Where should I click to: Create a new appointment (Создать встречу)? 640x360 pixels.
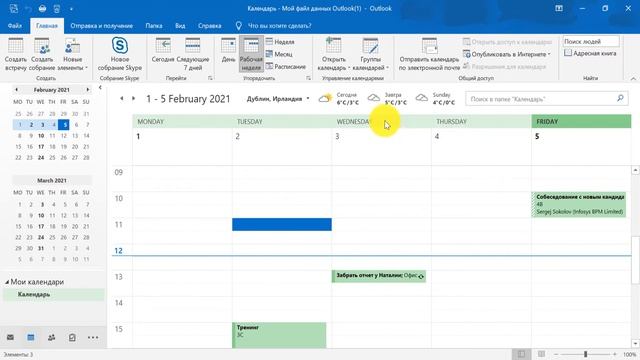[16, 54]
